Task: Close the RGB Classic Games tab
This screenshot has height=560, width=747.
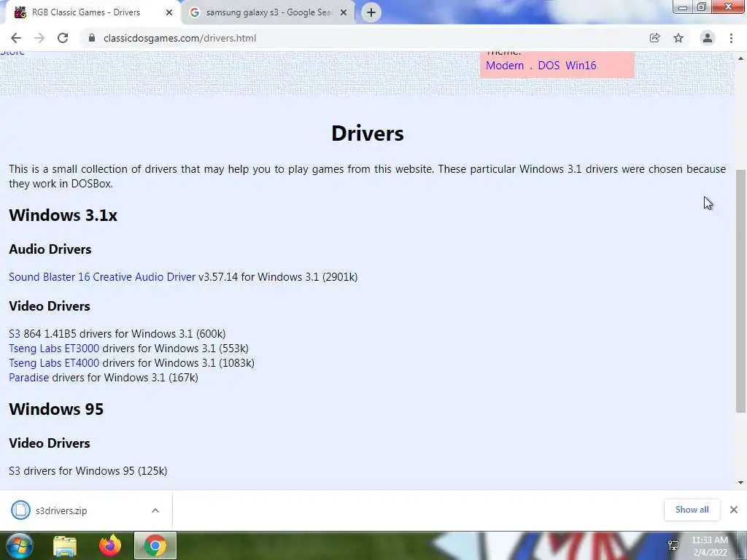Action: [169, 12]
